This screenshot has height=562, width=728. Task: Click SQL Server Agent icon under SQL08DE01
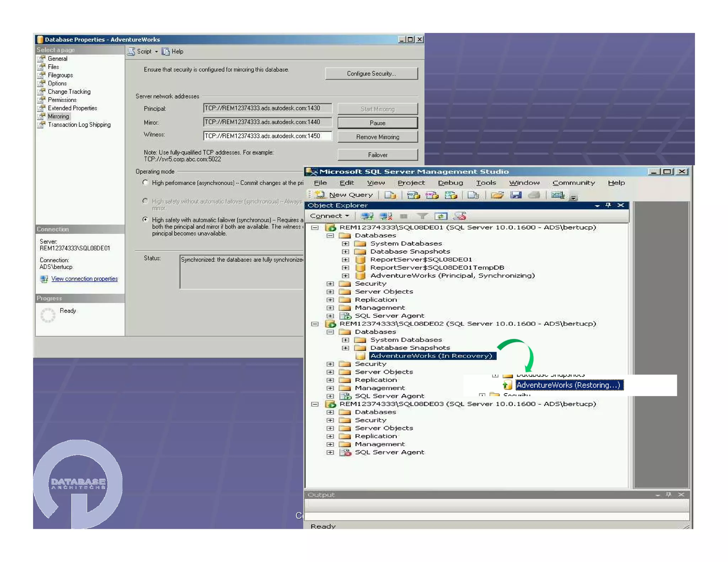345,316
